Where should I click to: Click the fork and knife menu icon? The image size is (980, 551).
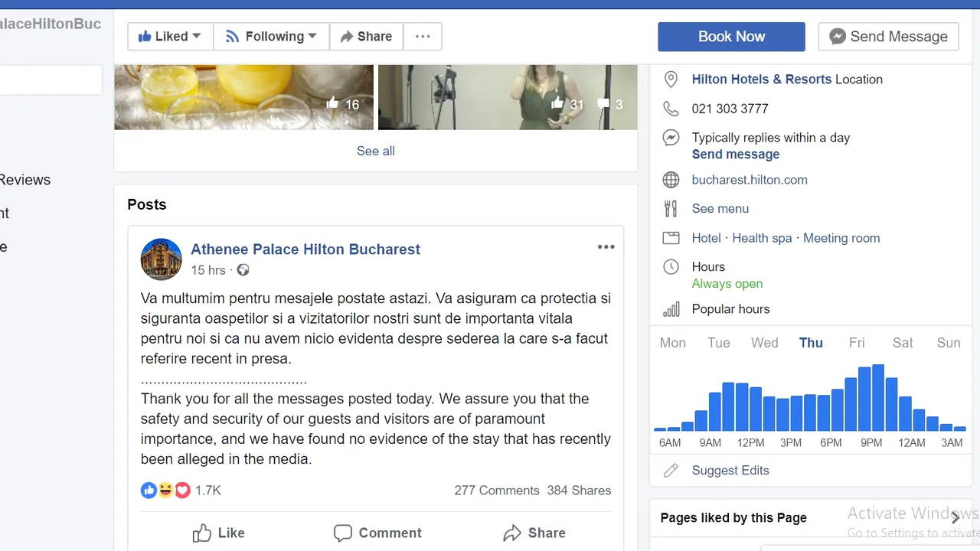coord(671,208)
